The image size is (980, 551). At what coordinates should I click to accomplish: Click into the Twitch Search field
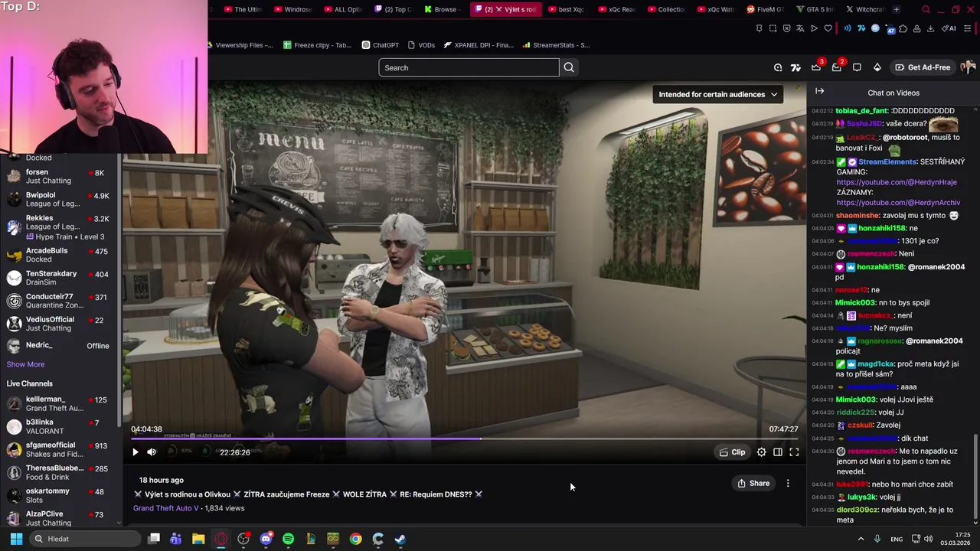pyautogui.click(x=469, y=67)
